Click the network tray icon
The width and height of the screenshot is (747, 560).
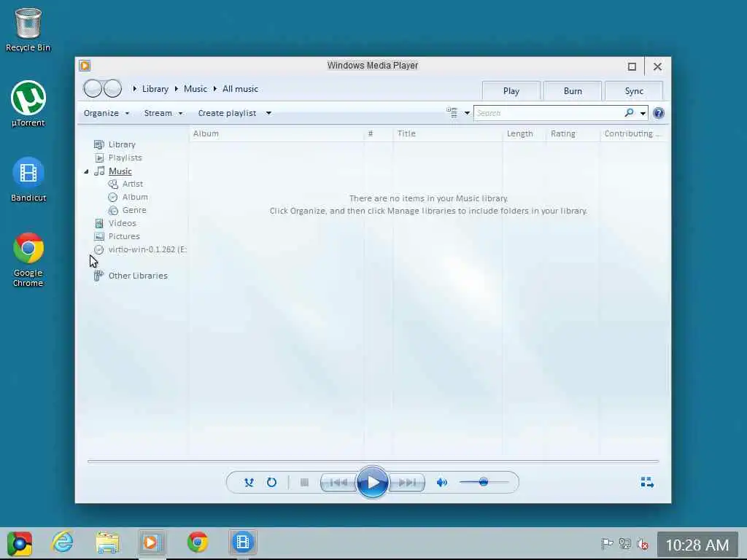(x=624, y=544)
